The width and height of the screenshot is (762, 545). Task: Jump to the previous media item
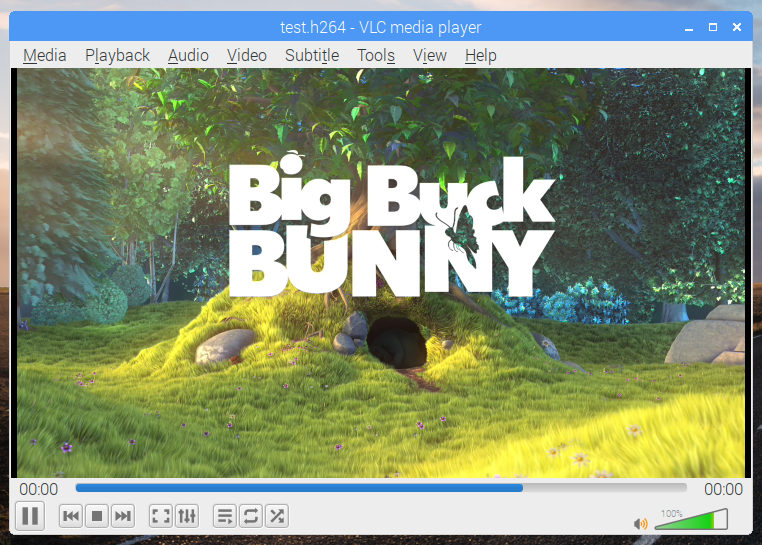click(x=71, y=516)
